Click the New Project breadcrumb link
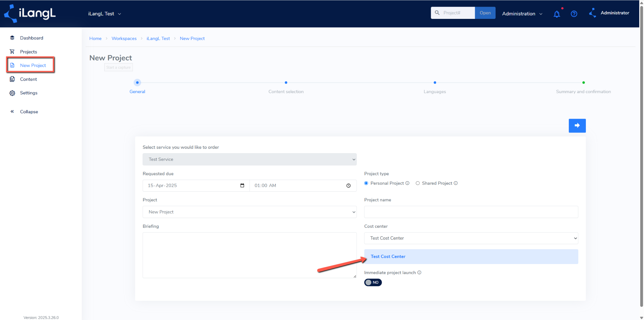 (x=192, y=38)
